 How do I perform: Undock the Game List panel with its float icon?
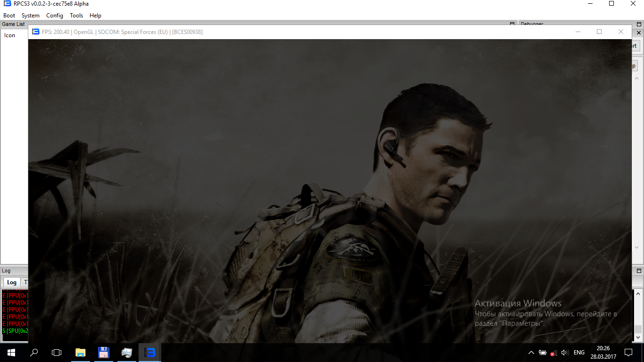point(512,24)
